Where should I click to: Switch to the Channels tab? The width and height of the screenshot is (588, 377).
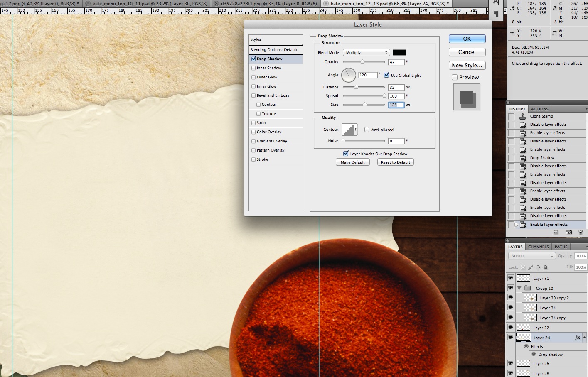[x=538, y=247]
